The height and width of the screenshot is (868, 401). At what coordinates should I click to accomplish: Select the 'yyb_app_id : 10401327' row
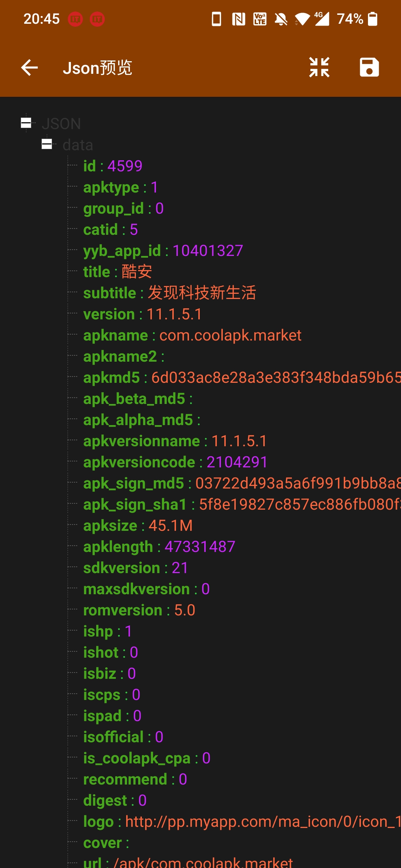163,251
